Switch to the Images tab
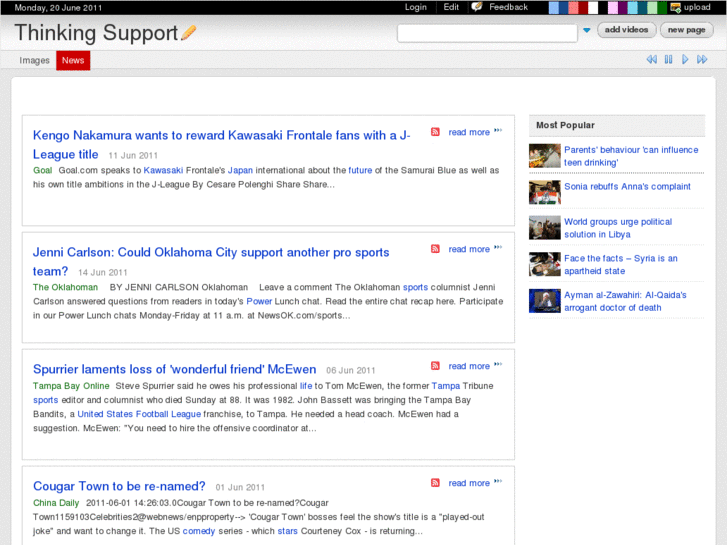The image size is (727, 545). tap(34, 60)
